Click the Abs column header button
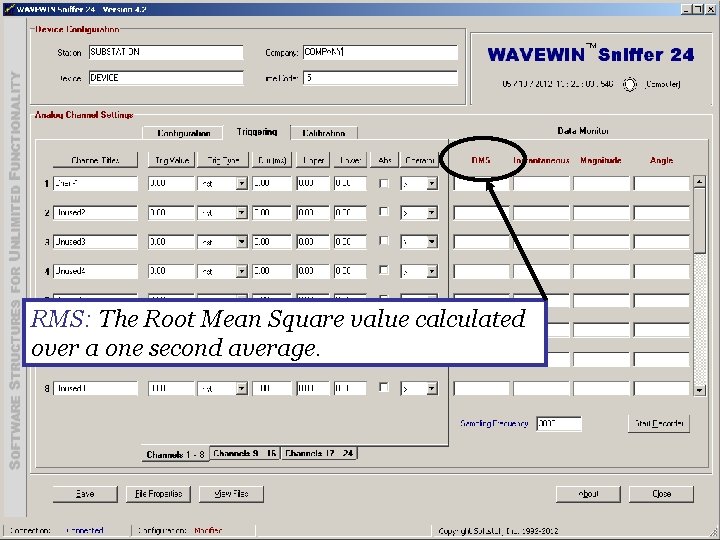The width and height of the screenshot is (720, 540). 385,160
